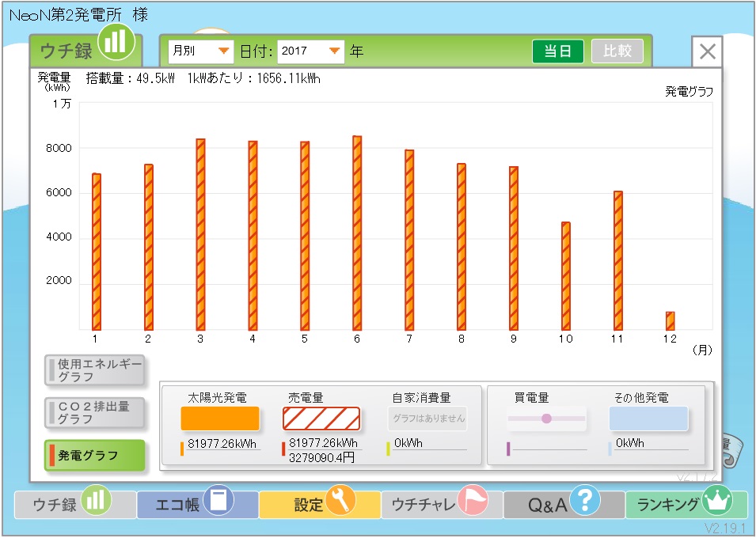Click the November bar in chart
Image resolution: width=756 pixels, height=538 pixels.
pos(618,261)
